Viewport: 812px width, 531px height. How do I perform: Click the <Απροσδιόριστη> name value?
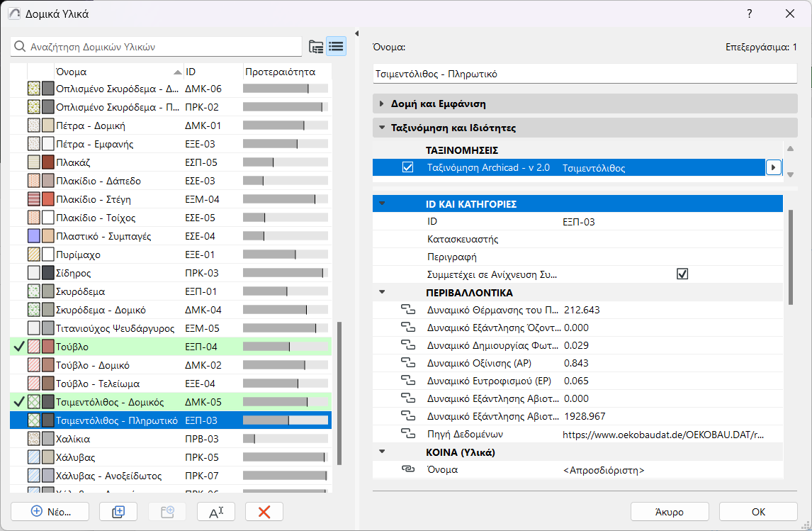[x=603, y=470]
